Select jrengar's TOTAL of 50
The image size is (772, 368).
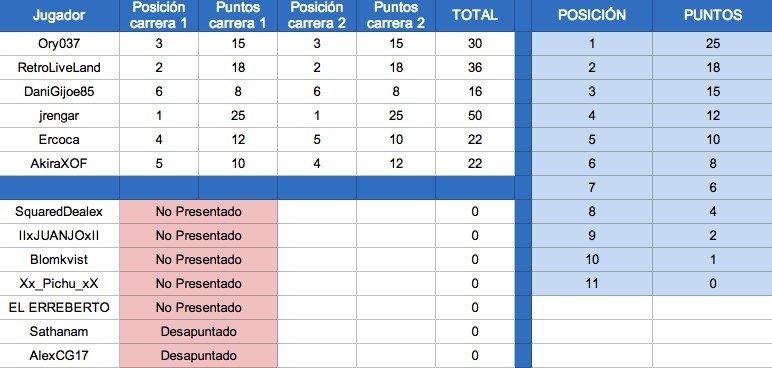(x=475, y=116)
